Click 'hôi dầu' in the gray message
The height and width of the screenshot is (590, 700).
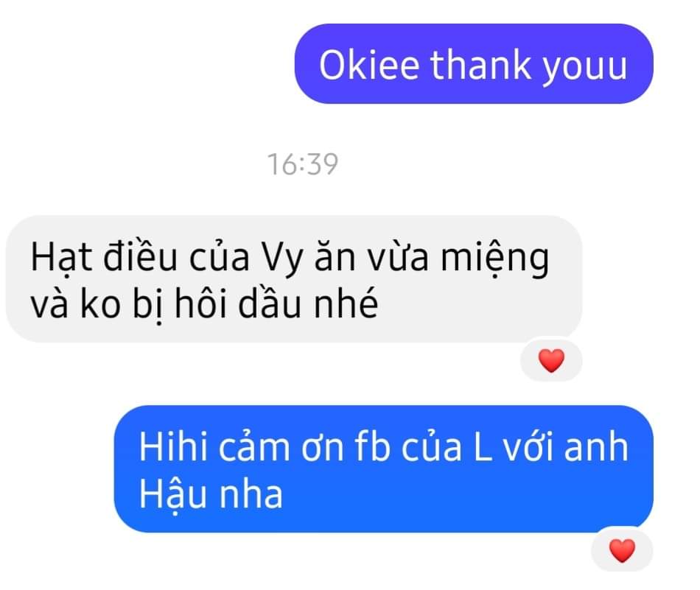[x=238, y=303]
